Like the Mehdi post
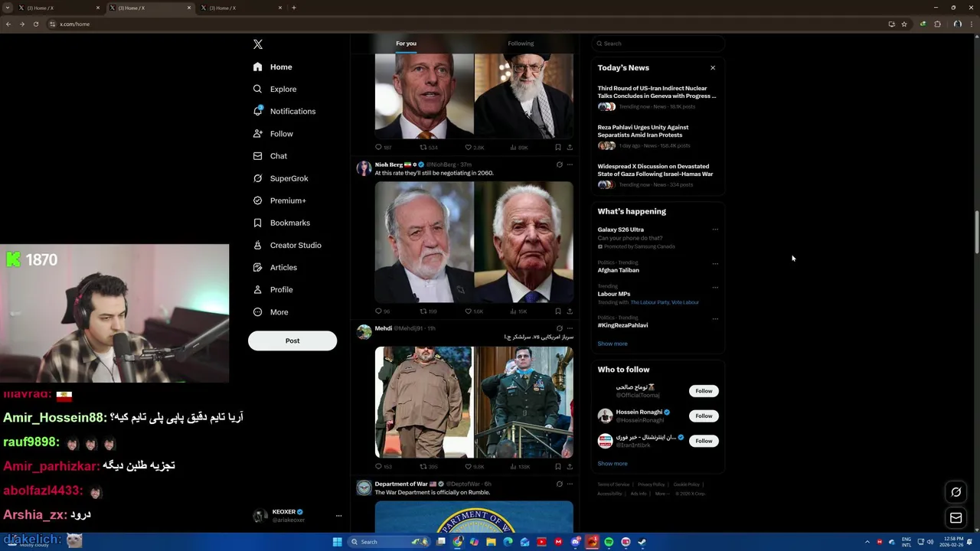980x551 pixels. tap(474, 466)
